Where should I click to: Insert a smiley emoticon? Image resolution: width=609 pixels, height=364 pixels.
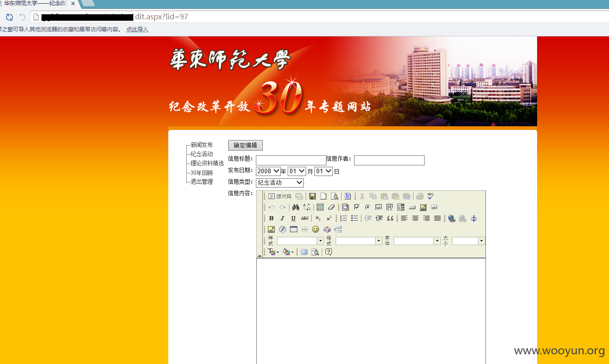tap(316, 229)
